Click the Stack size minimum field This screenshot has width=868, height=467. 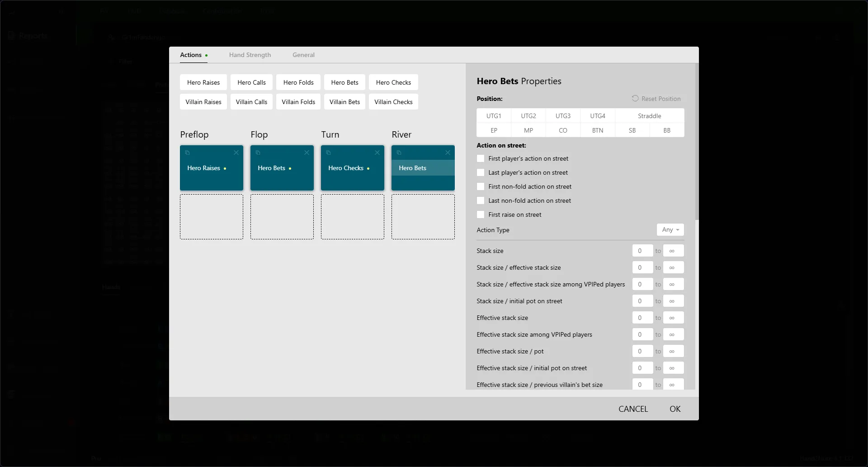pos(642,251)
